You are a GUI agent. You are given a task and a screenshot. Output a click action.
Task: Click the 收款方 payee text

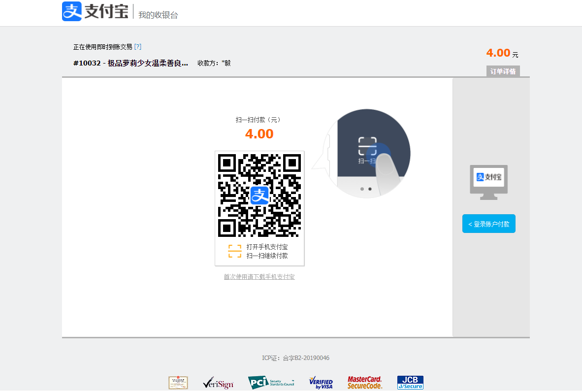tap(214, 63)
